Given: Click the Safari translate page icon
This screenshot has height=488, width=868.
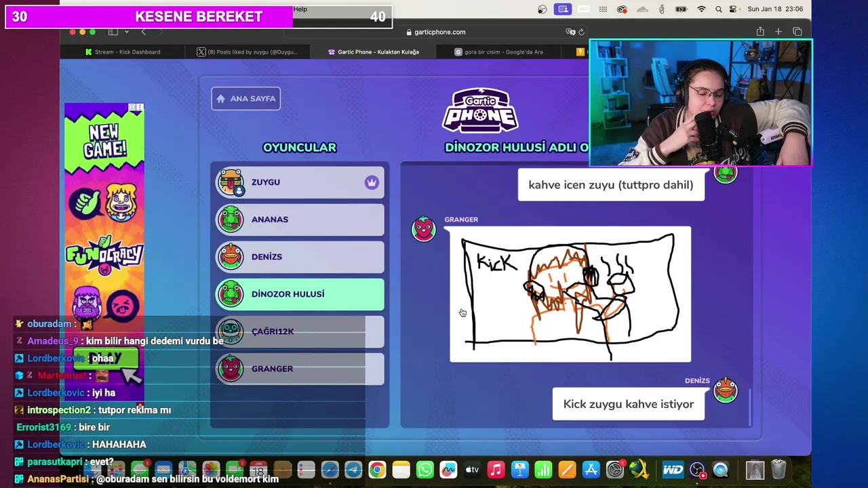Looking at the screenshot, I should pyautogui.click(x=570, y=32).
